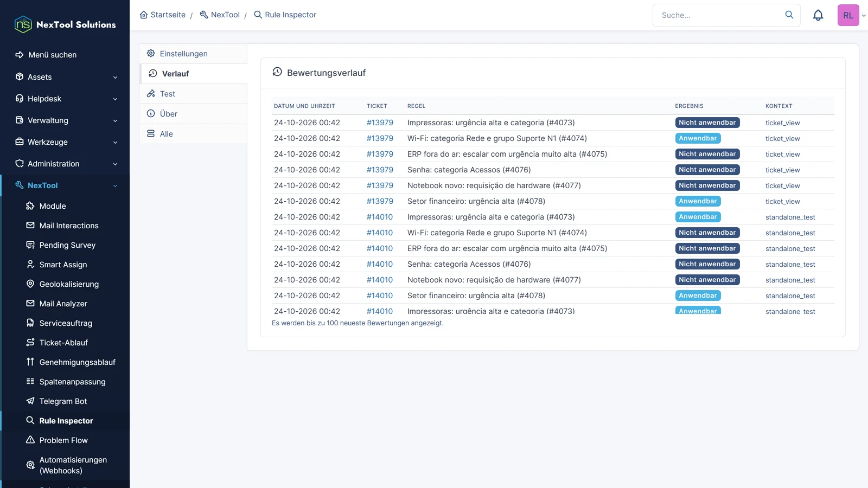Select the Verlauf tab
Image resolution: width=868 pixels, height=488 pixels.
coord(193,74)
